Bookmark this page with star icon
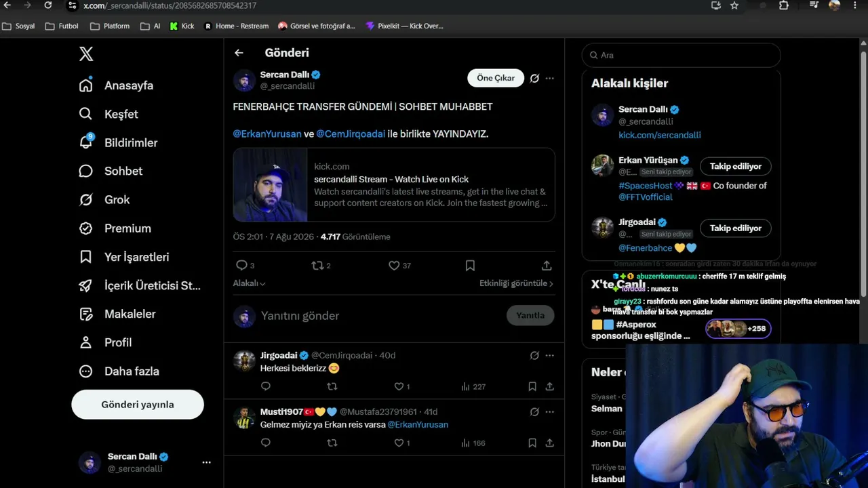This screenshot has width=868, height=488. [734, 5]
